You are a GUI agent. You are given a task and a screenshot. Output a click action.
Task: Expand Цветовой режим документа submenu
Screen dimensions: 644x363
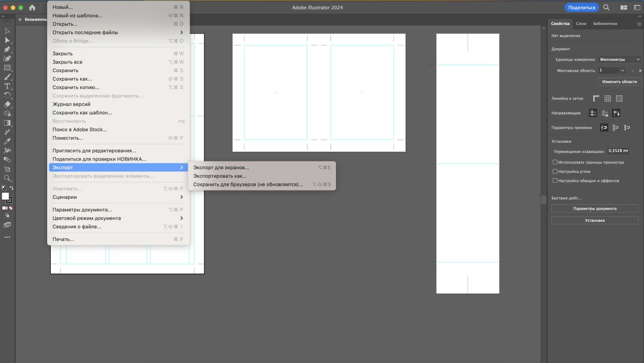(118, 218)
